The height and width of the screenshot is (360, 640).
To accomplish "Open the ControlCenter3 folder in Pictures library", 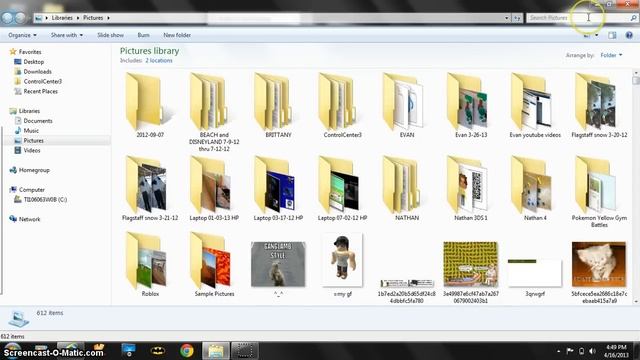I will click(342, 102).
